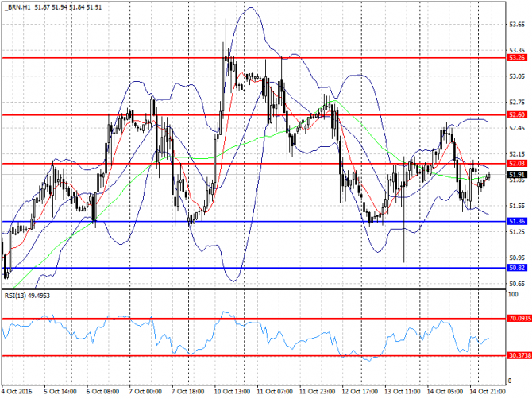This screenshot has width=532, height=399.
Task: Click the 53.35 price axis value
Action: [517, 50]
